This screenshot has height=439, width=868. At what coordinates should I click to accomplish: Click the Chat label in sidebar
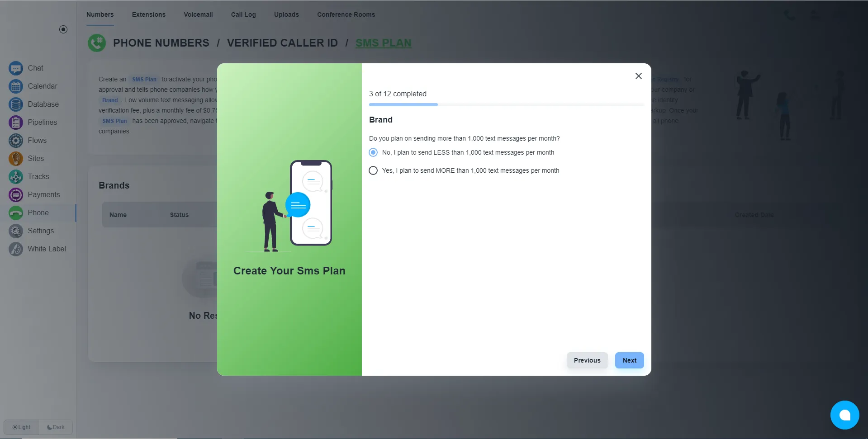(x=35, y=68)
